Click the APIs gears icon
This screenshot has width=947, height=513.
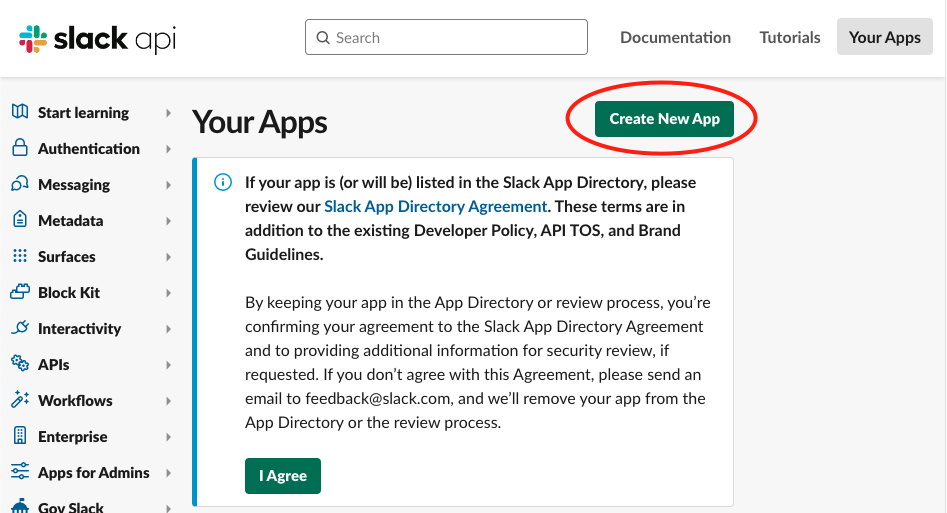click(20, 363)
